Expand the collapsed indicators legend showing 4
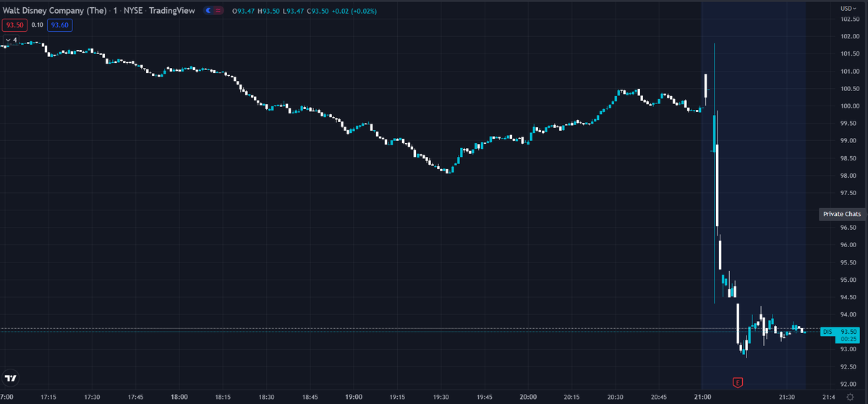This screenshot has height=404, width=868. pos(11,40)
